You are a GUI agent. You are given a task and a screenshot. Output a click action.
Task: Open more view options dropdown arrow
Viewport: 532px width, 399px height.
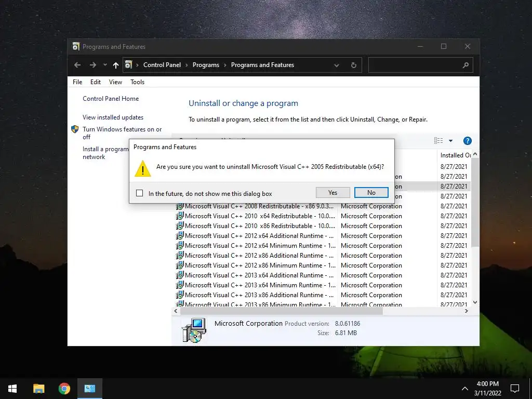450,140
